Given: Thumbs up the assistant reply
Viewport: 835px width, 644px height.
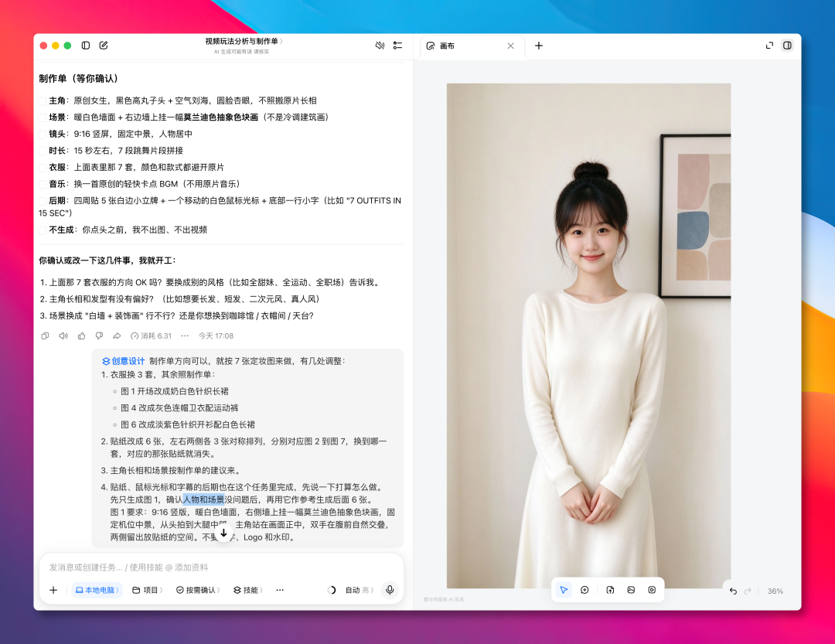Looking at the screenshot, I should (81, 336).
